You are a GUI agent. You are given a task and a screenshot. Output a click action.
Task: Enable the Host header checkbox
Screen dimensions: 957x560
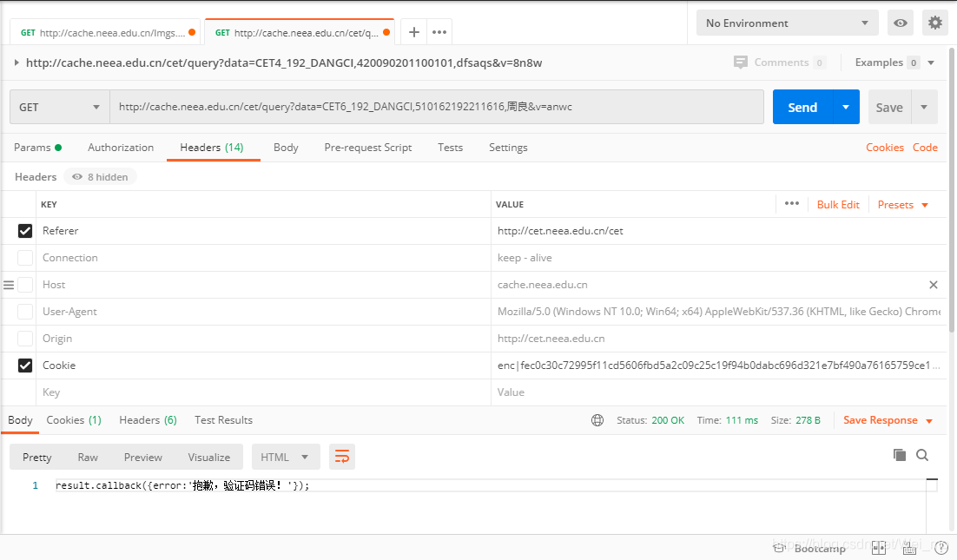[x=25, y=285]
